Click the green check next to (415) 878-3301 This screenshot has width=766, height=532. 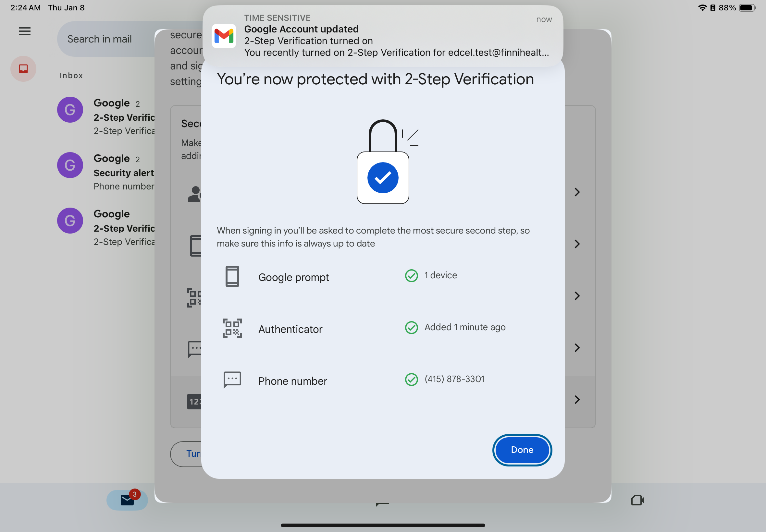pos(412,379)
